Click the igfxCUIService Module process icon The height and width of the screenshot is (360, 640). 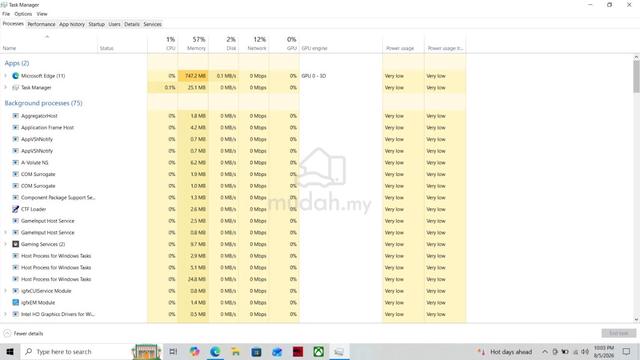pyautogui.click(x=16, y=291)
